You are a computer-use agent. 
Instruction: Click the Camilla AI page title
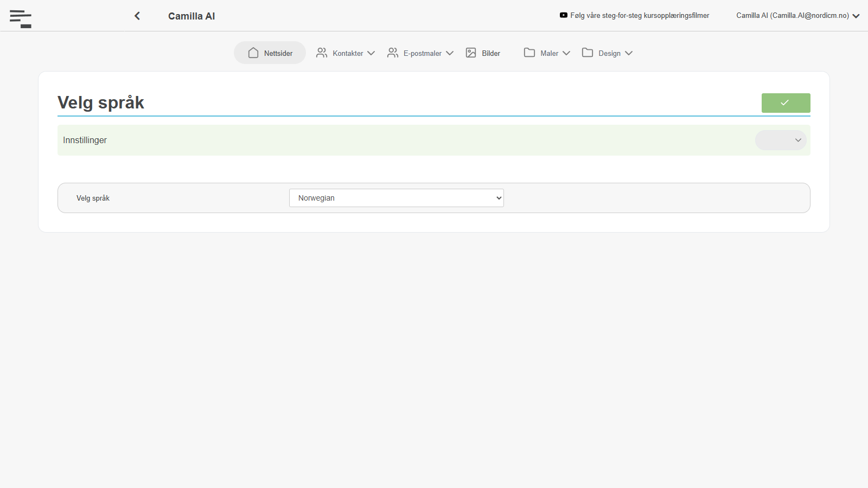(192, 16)
